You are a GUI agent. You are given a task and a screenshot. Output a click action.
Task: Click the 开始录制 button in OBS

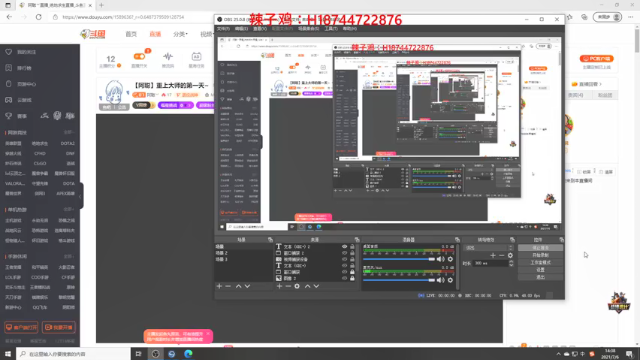(540, 255)
